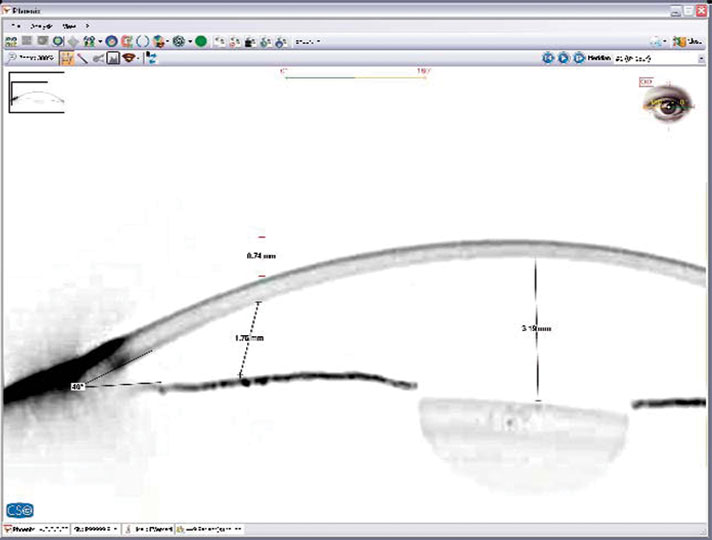Click the refresh arrows icon in second toolbar
712x540 pixels.
150,59
